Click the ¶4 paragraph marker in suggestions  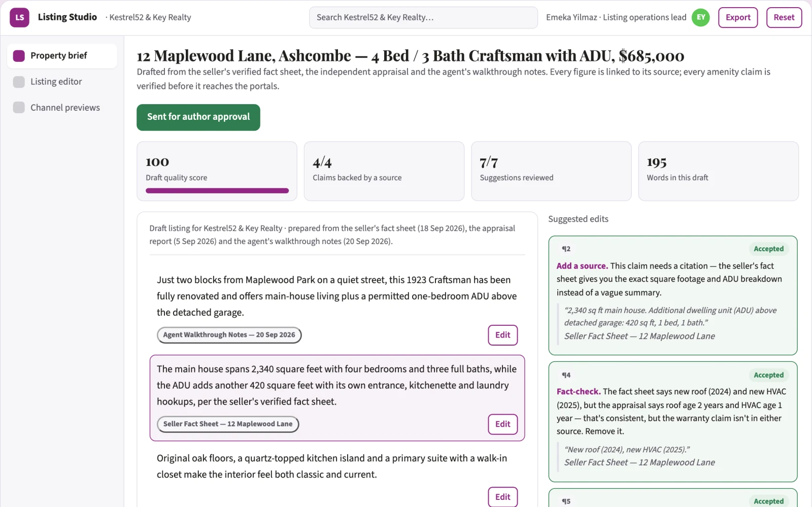click(x=566, y=375)
